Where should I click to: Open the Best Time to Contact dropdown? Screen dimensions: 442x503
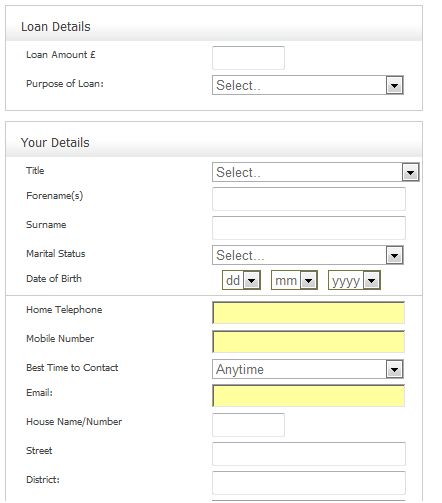308,369
